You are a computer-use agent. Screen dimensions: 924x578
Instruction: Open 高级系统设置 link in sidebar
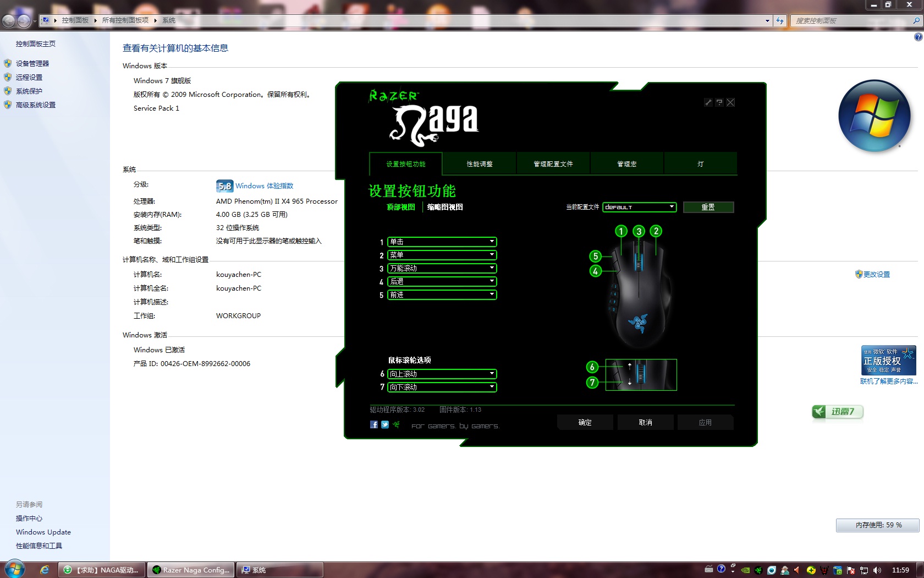point(36,105)
